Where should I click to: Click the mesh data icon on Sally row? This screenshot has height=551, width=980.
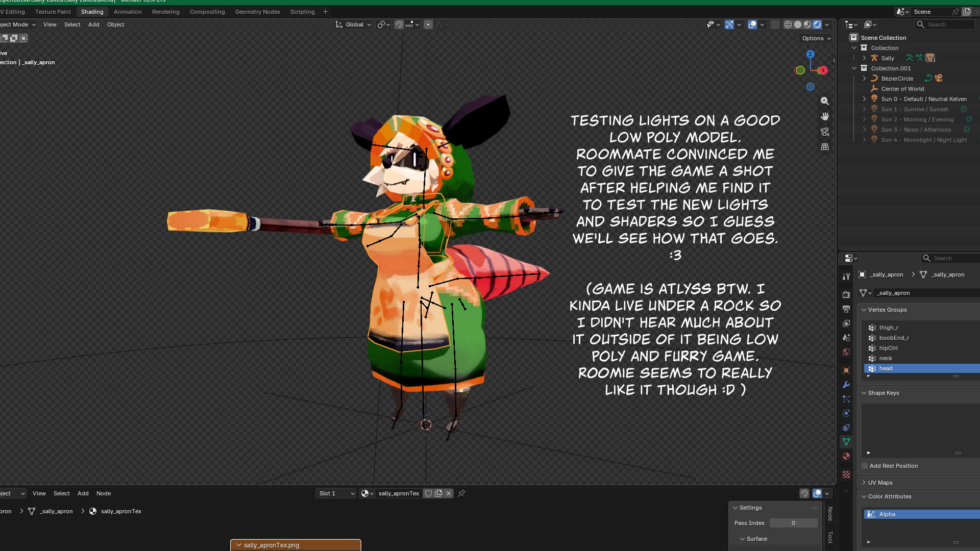click(x=930, y=58)
